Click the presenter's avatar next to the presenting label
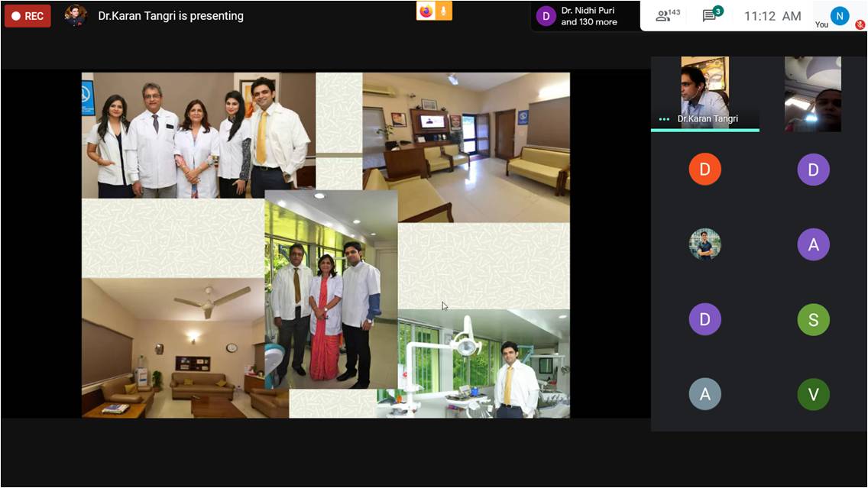The height and width of the screenshot is (488, 868). 76,16
